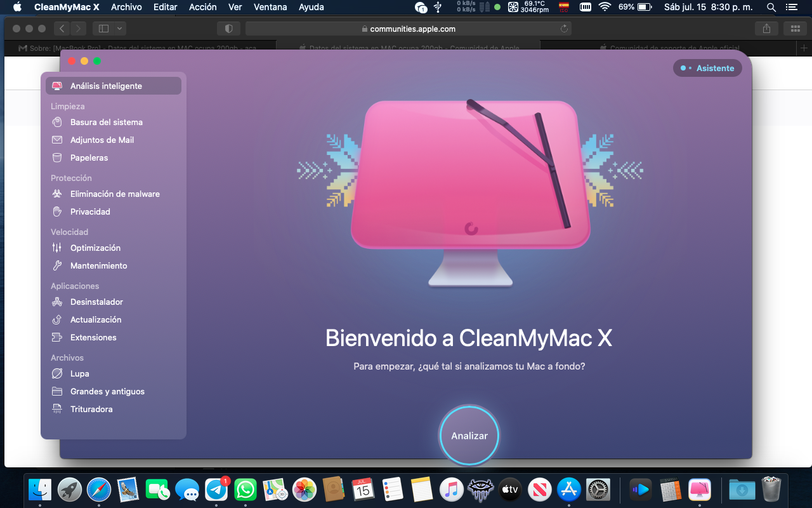Open Notification Center list icon
Image resolution: width=812 pixels, height=508 pixels.
(790, 7)
